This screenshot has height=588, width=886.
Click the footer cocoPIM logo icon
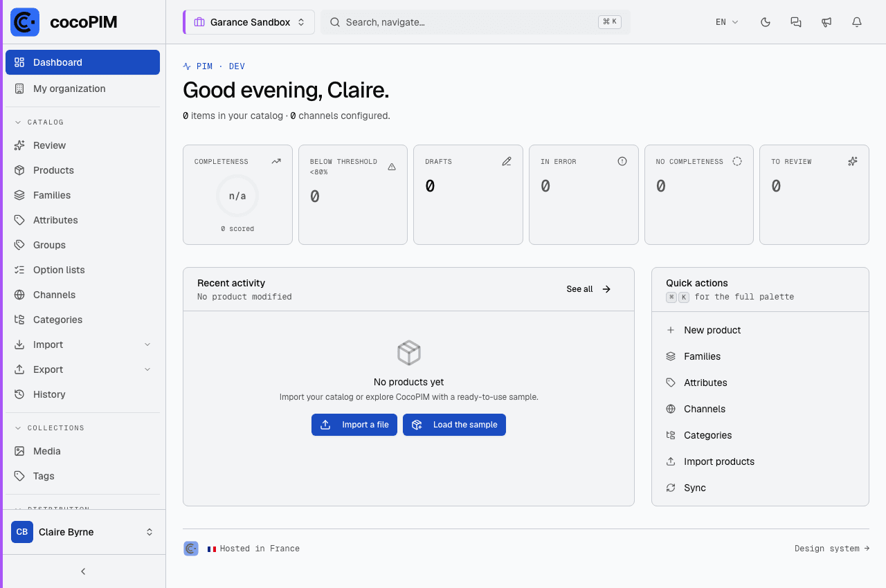[x=191, y=549]
